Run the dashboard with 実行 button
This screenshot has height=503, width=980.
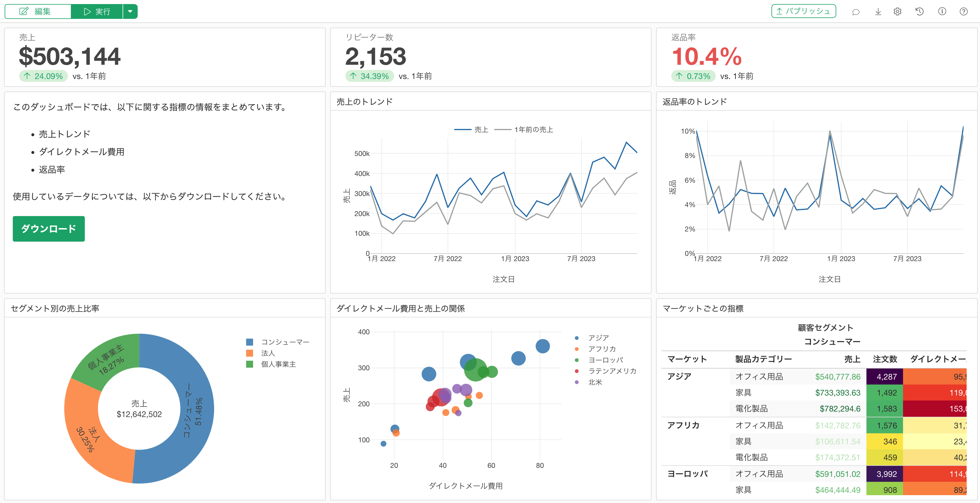(97, 11)
